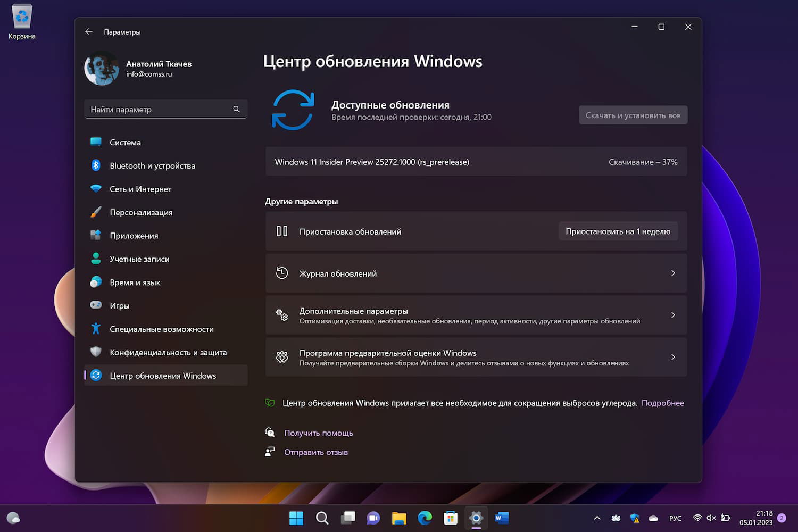
Task: Click Приостановить на 1 неделю
Action: pyautogui.click(x=618, y=231)
